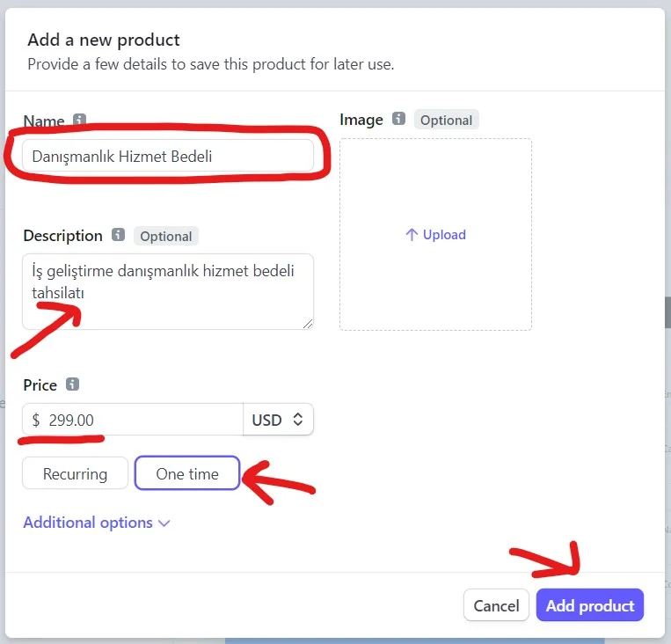671x644 pixels.
Task: Click the info icon beside Name label
Action: pos(80,120)
